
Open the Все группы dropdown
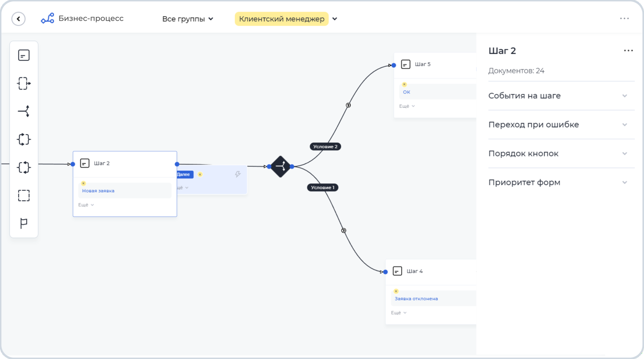[187, 19]
